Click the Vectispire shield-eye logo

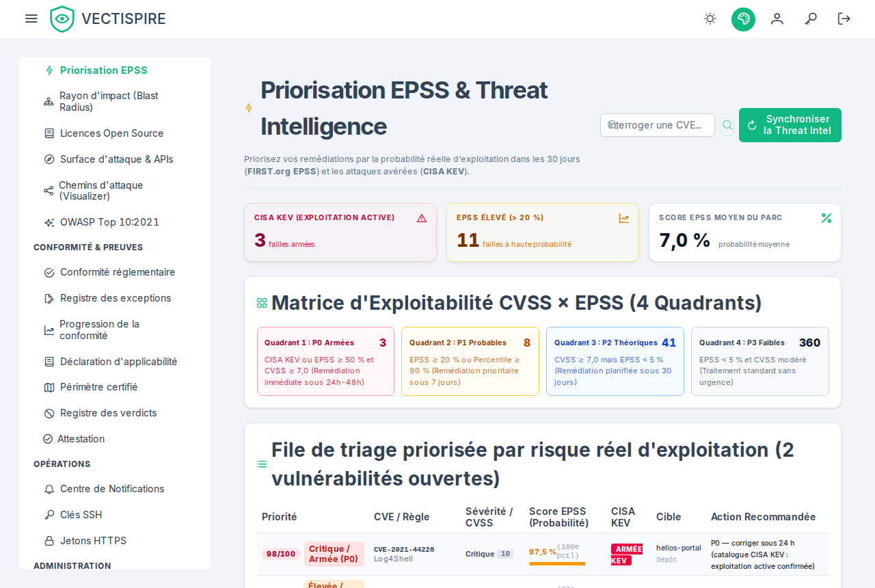pyautogui.click(x=62, y=19)
